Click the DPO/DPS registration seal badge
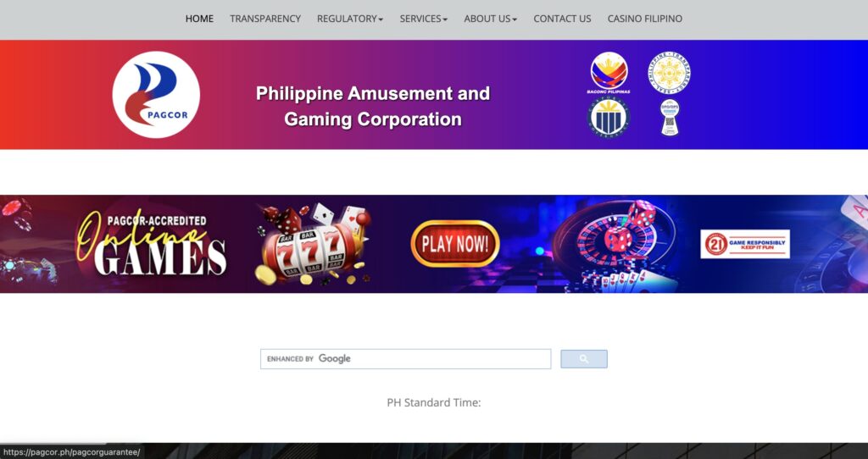868x459 pixels. point(670,117)
